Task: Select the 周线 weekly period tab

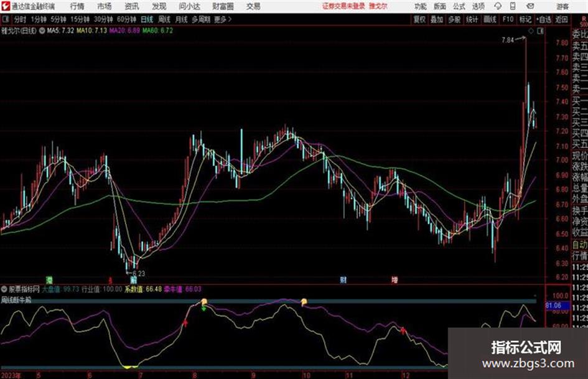Action: [164, 19]
